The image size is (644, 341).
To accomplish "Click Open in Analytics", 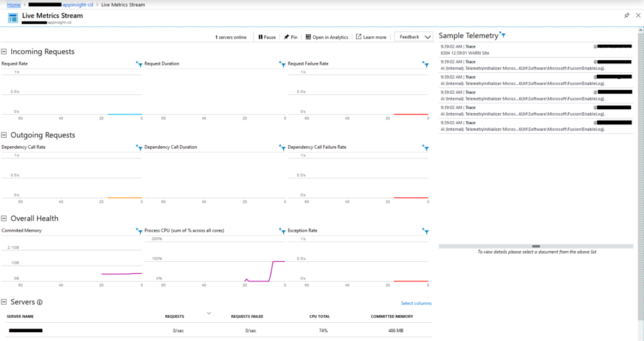I will tap(327, 37).
